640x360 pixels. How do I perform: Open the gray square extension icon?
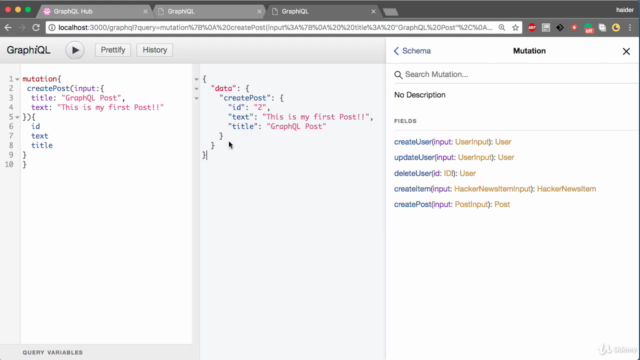click(546, 28)
